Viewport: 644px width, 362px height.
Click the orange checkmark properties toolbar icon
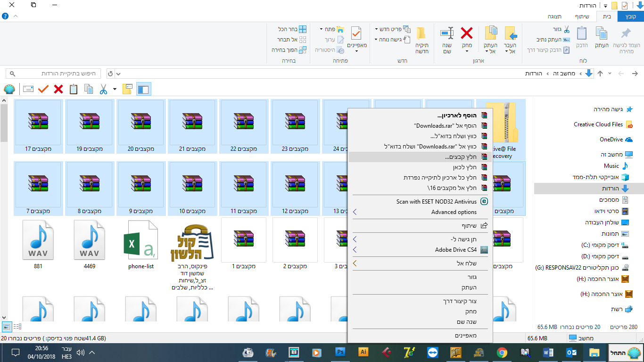[x=43, y=89]
